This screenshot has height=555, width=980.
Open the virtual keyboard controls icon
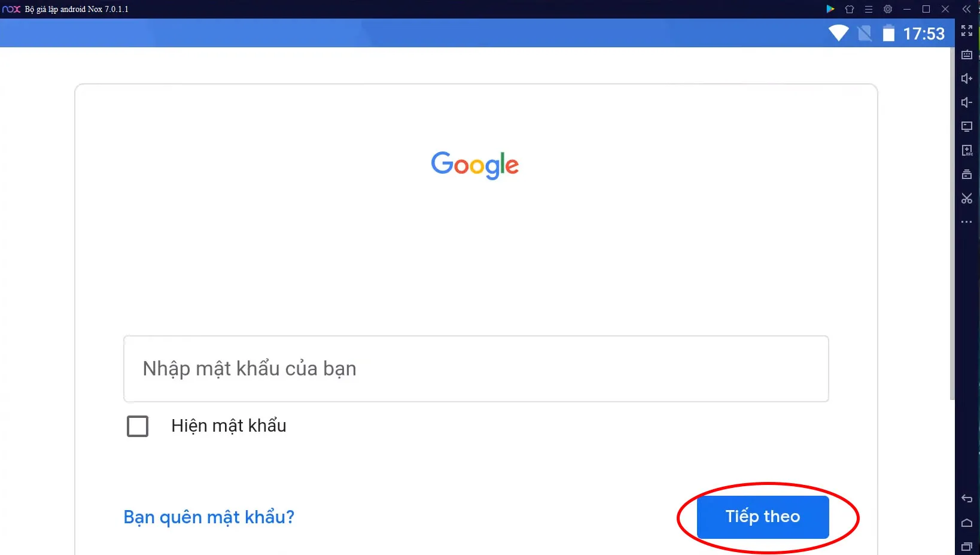pos(967,54)
